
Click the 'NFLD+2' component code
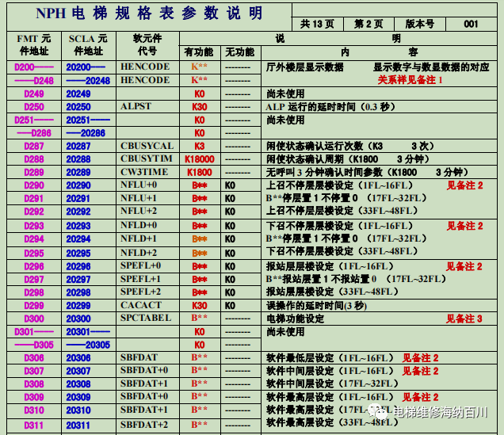tap(139, 253)
